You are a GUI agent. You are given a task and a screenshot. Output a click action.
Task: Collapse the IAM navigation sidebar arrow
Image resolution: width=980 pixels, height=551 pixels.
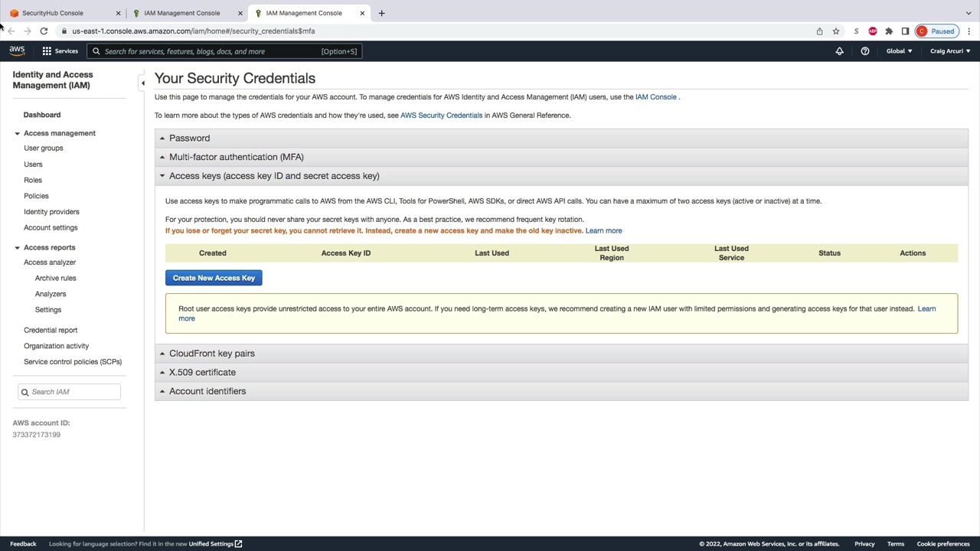pos(142,83)
